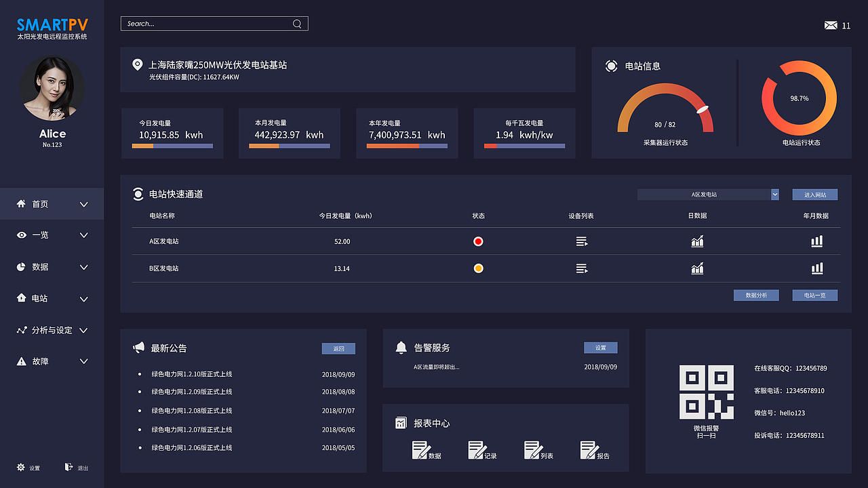
Task: Open the 记录 report in 报表中心
Action: [477, 449]
